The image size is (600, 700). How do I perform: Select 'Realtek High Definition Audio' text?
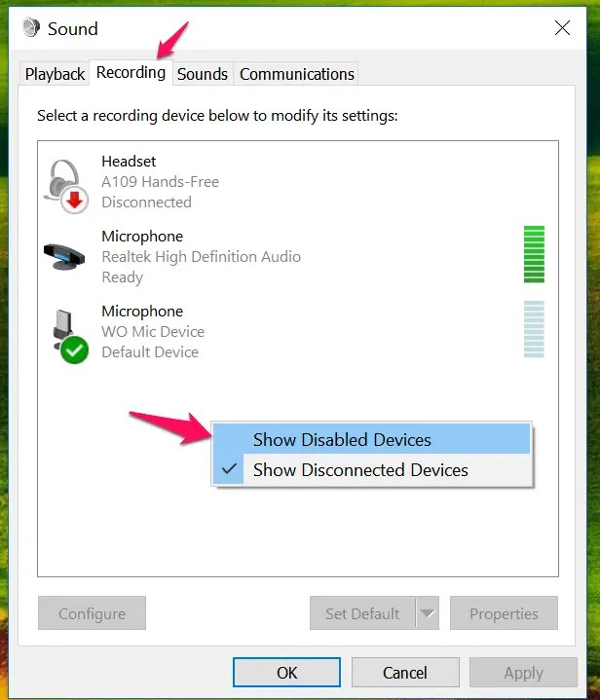coord(202,257)
